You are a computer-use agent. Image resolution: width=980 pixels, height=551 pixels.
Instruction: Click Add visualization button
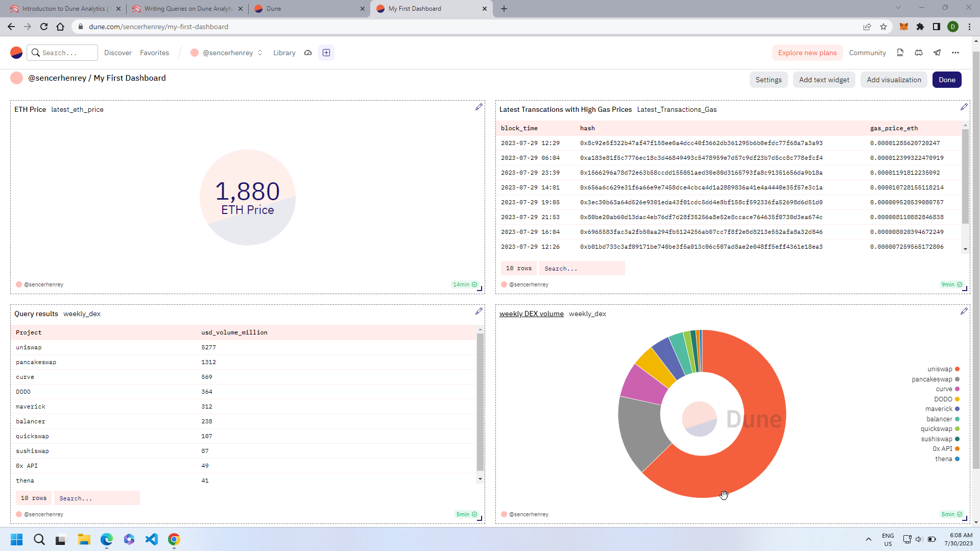coord(894,80)
